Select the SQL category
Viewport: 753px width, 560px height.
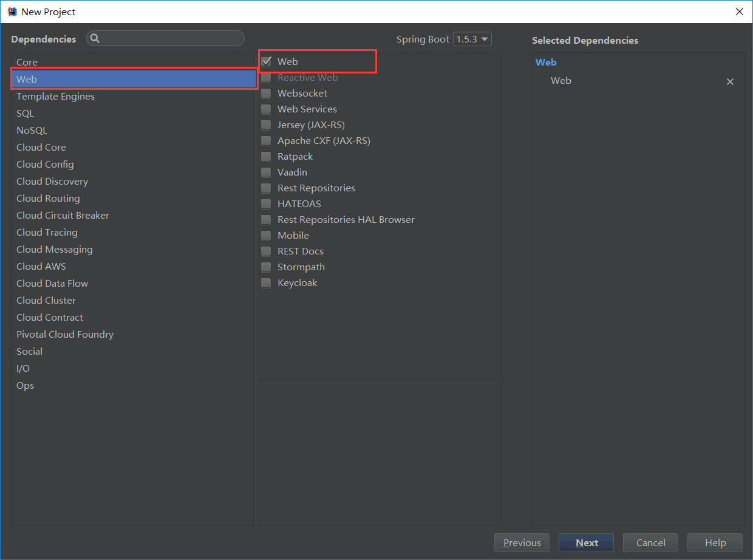pos(134,113)
